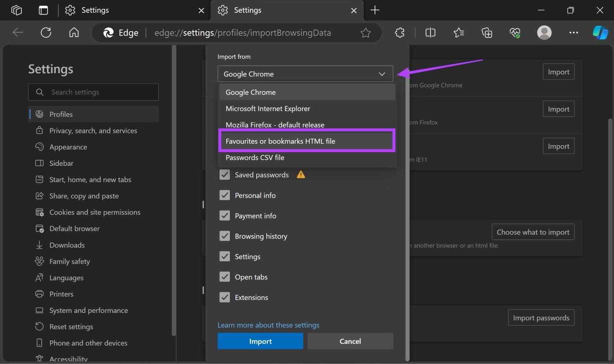Screen dimensions: 614x364
Task: Choose Mozilla Firefox - default release option
Action: (x=275, y=125)
